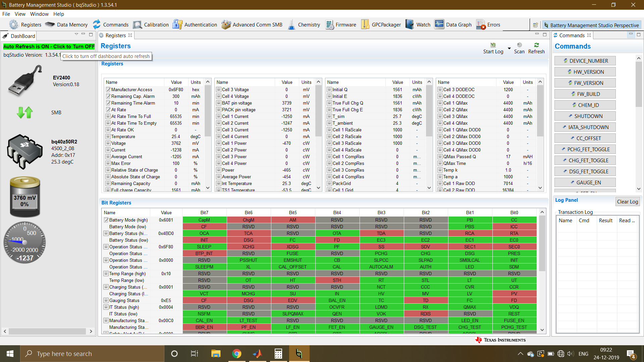Select Battery Management Studio Perspective button
Image resolution: width=644 pixels, height=362 pixels.
click(591, 25)
